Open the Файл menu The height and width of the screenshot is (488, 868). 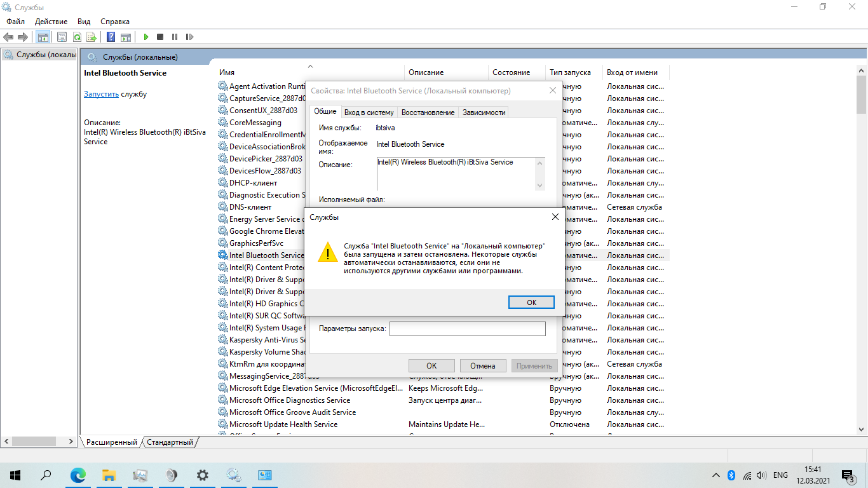(15, 22)
